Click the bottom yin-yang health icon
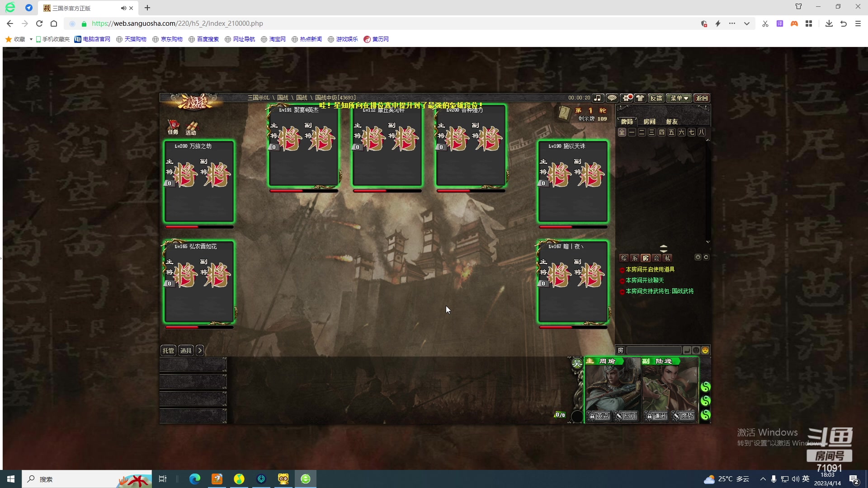The width and height of the screenshot is (868, 488). click(705, 415)
